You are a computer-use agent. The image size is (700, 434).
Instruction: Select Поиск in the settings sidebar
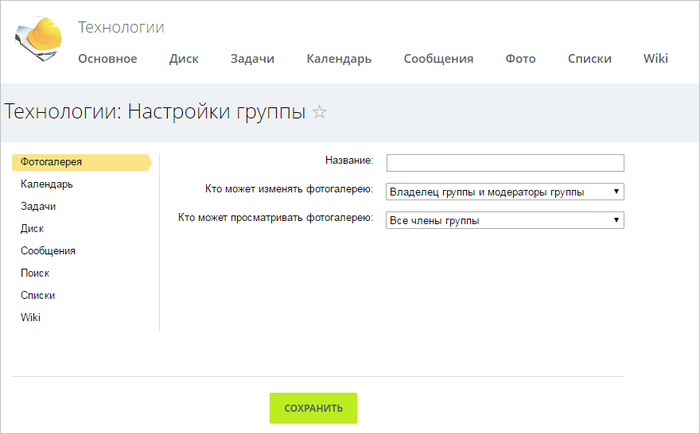(35, 273)
